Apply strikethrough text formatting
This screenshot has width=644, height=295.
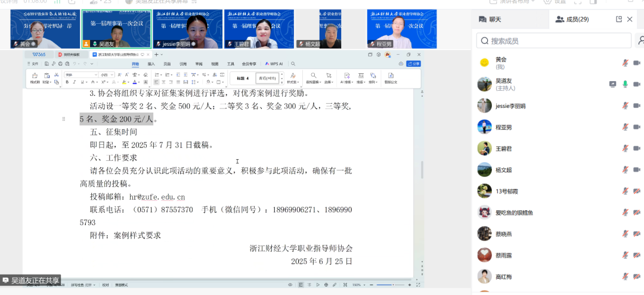(93, 82)
